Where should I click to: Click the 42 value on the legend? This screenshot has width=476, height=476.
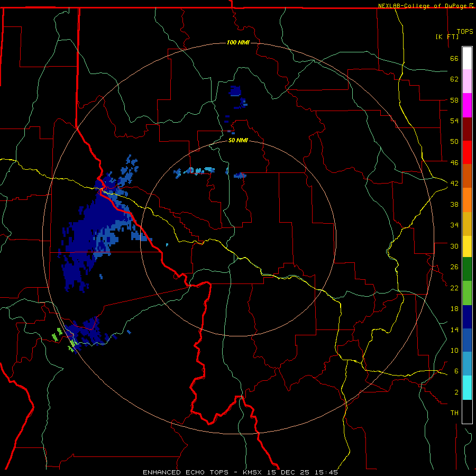click(x=454, y=184)
